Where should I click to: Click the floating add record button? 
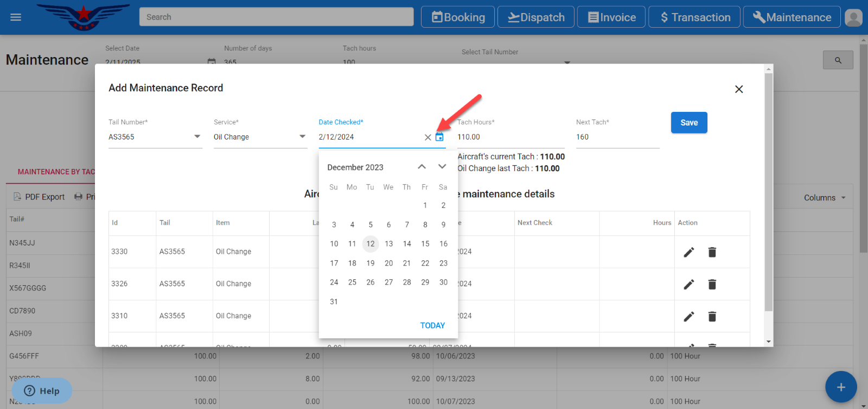[x=840, y=387]
